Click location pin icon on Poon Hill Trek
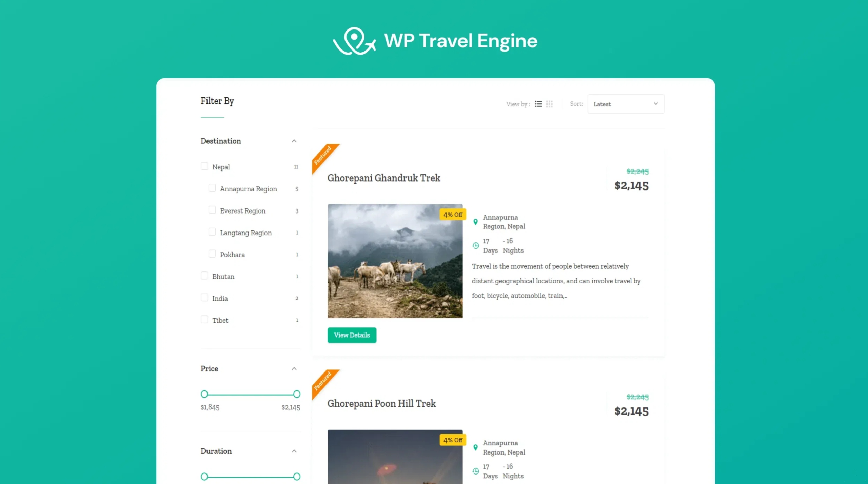 475,447
